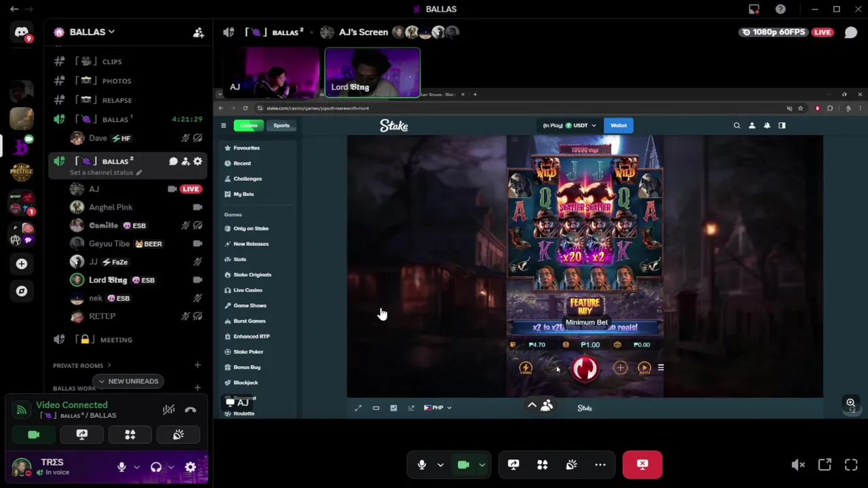The image size is (868, 488).
Task: Create channel in PRIVATE ROOMS
Action: [x=197, y=365]
